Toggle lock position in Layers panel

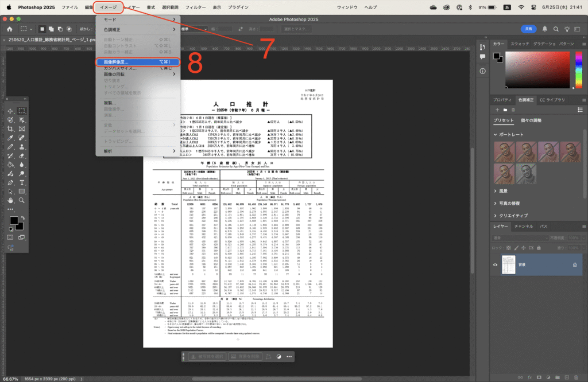pyautogui.click(x=524, y=248)
